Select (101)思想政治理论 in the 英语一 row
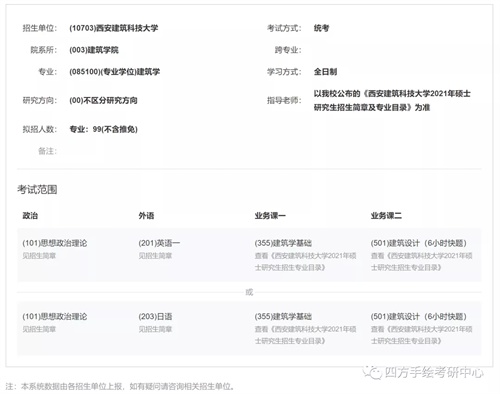 55,243
